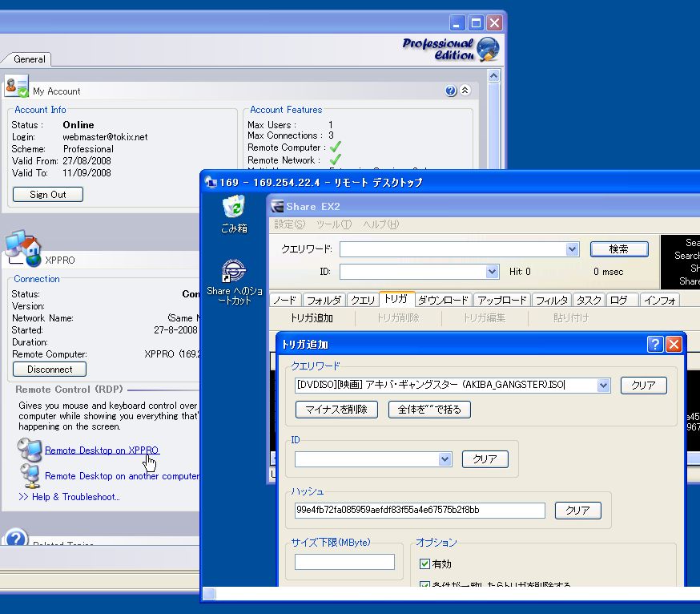Open the My Account help question-mark icon
700x614 pixels.
click(x=451, y=91)
